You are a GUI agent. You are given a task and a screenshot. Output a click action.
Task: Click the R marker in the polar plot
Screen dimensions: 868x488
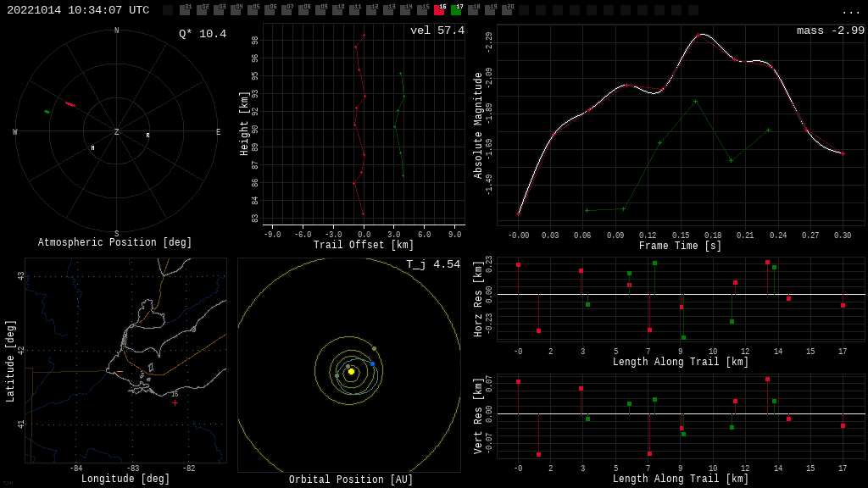tap(147, 135)
